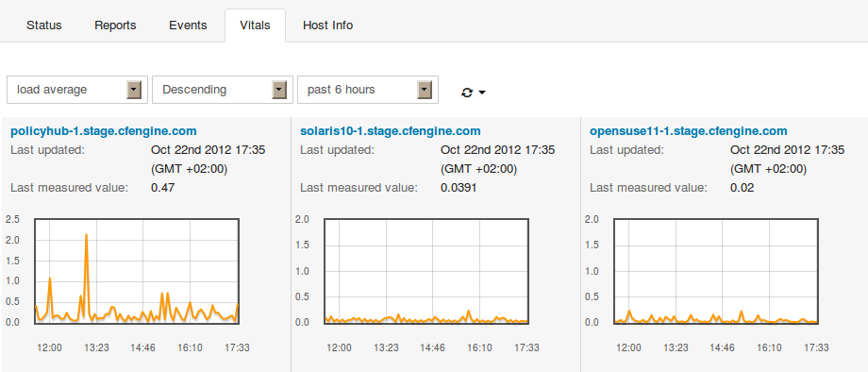Click the solaris10-1 load average graph
Viewport: 868px width, 372px height.
pyautogui.click(x=426, y=271)
